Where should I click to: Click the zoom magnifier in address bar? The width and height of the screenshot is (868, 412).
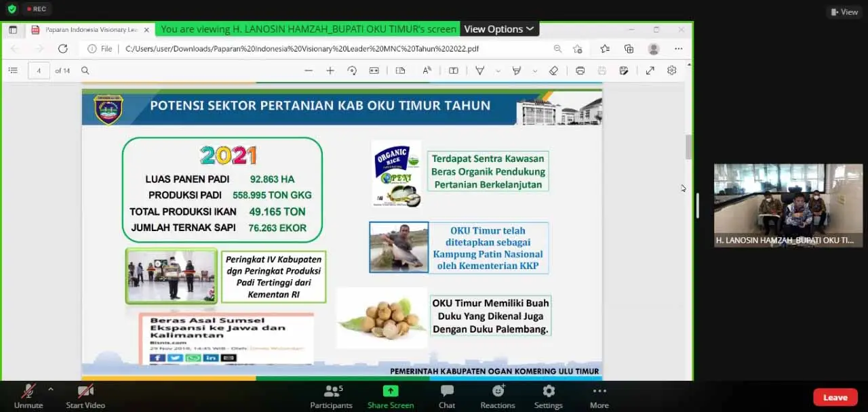click(557, 49)
